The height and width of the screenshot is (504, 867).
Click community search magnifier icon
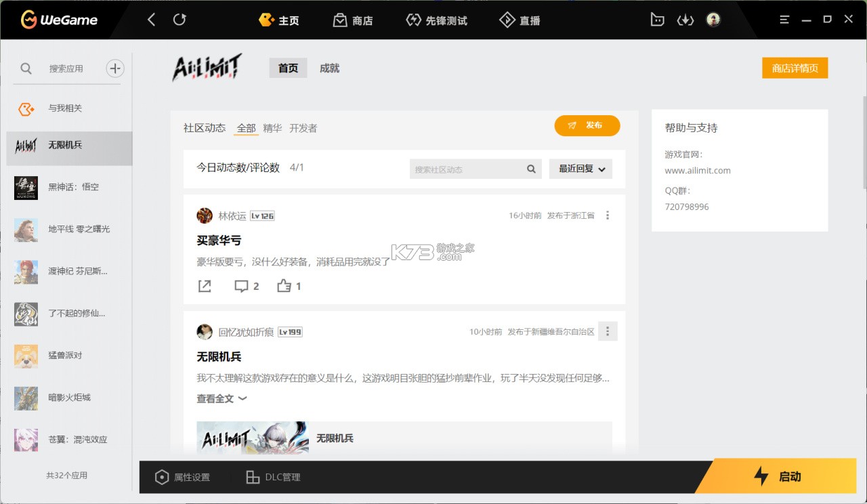coord(532,169)
